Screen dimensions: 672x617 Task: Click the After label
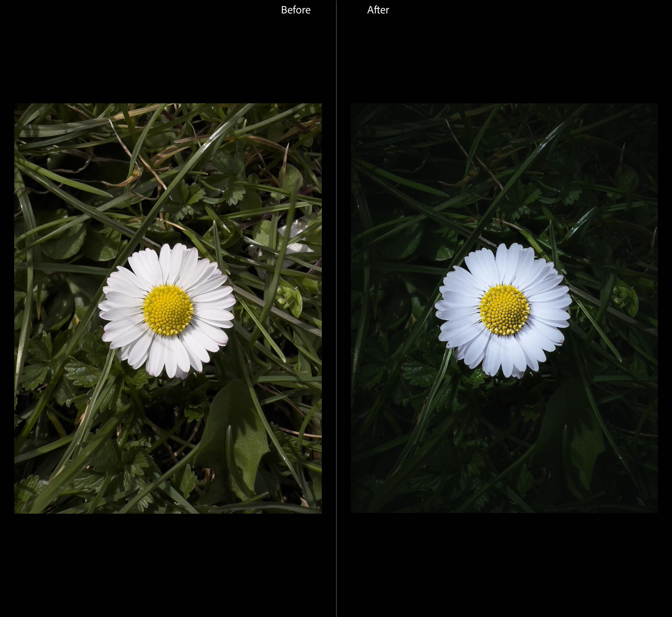378,10
